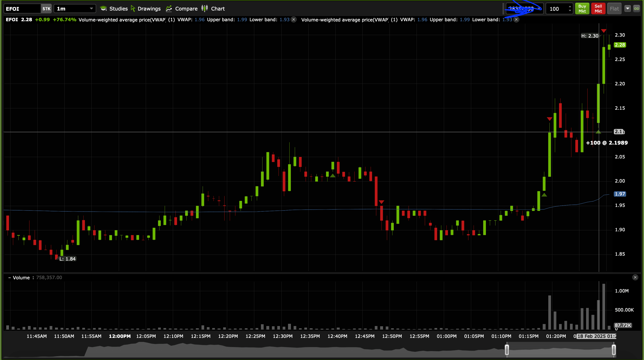Screen dimensions: 644x360
Task: Collapse the Volume study with minus
Action: tap(9, 278)
